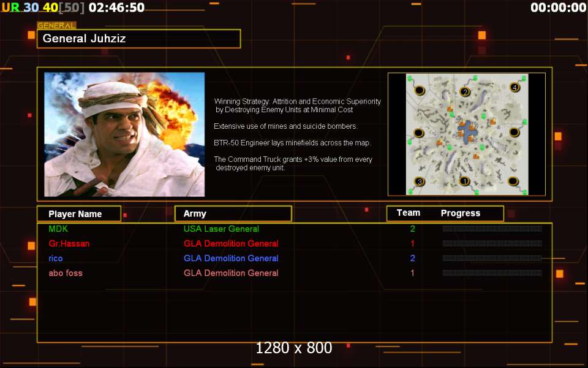
Task: Click the blue '30' value in top bar
Action: tap(31, 7)
